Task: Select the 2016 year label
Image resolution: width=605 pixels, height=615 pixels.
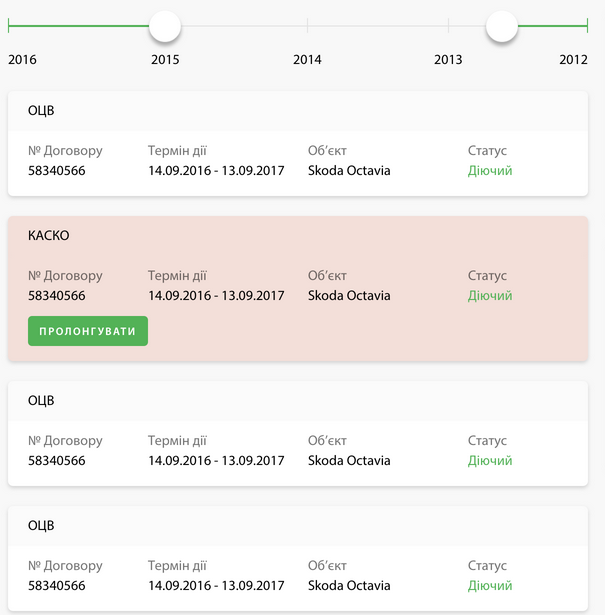Action: tap(22, 60)
